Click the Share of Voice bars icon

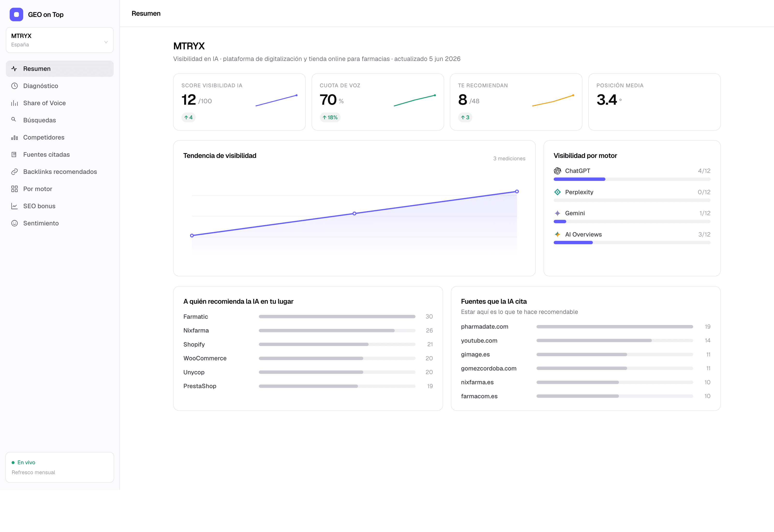pos(14,103)
